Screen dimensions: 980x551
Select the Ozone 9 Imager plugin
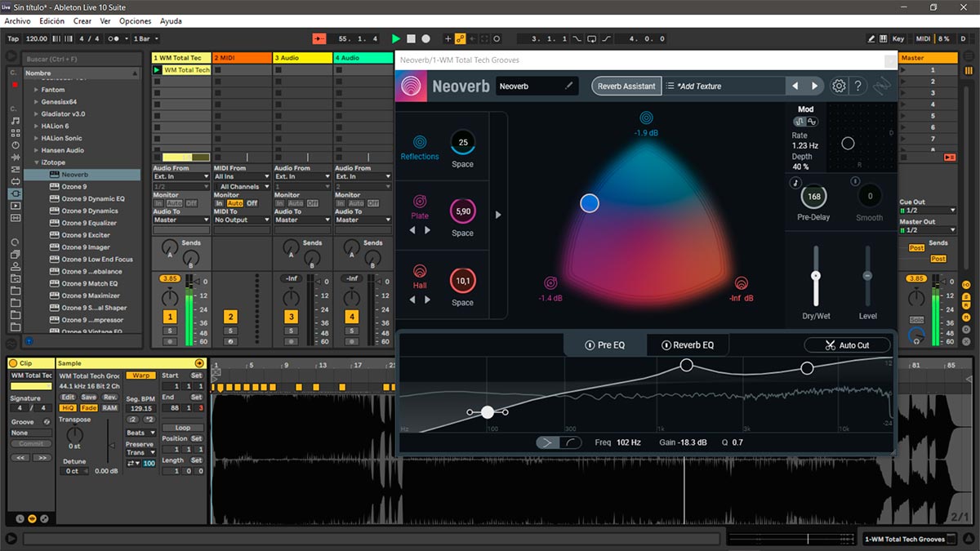[x=86, y=247]
